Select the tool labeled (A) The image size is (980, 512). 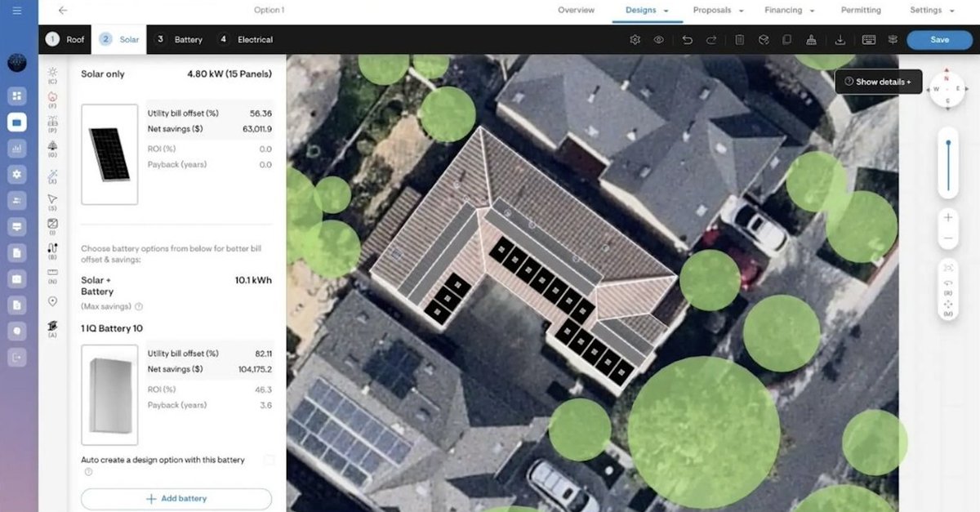[x=52, y=328]
